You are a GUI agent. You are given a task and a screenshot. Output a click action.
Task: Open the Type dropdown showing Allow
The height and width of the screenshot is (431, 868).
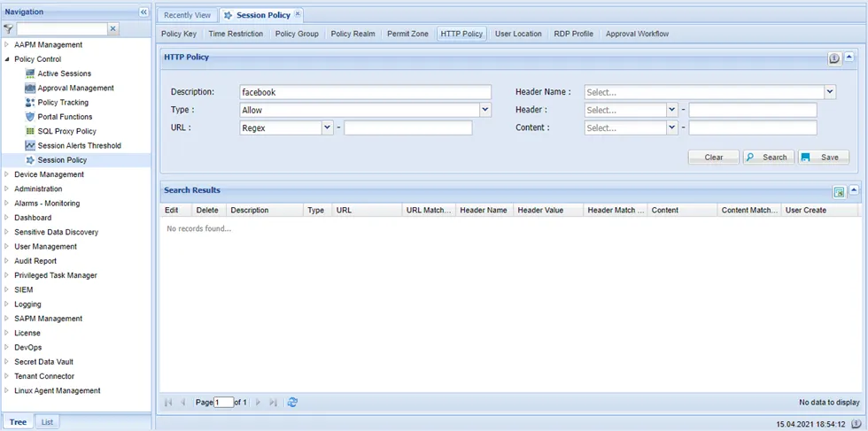(485, 110)
